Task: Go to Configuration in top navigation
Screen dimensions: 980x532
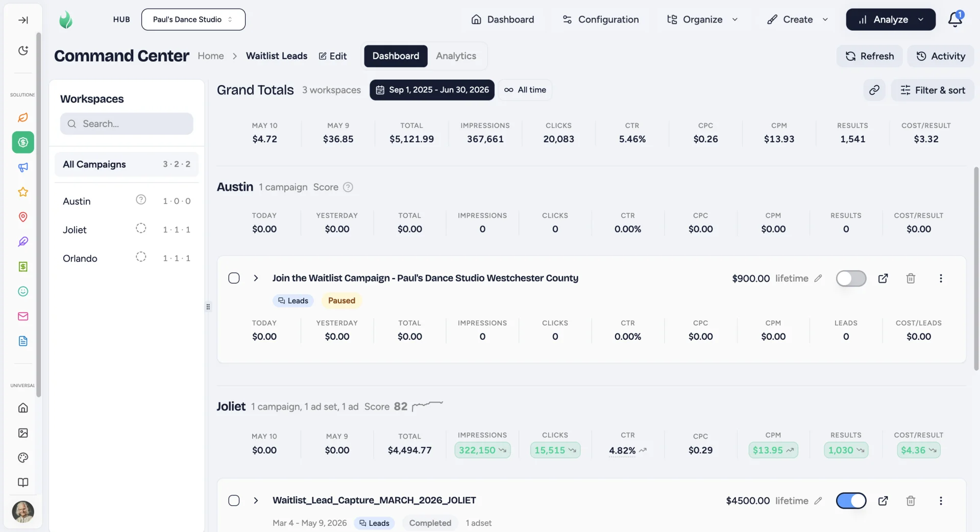Action: pos(600,19)
